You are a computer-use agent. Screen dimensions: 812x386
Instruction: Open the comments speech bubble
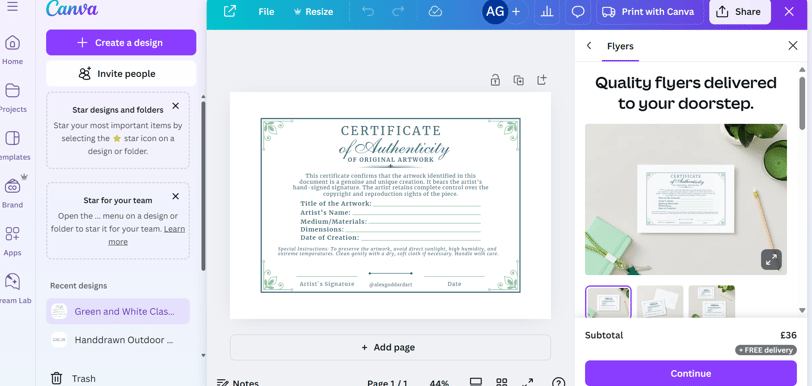[578, 11]
